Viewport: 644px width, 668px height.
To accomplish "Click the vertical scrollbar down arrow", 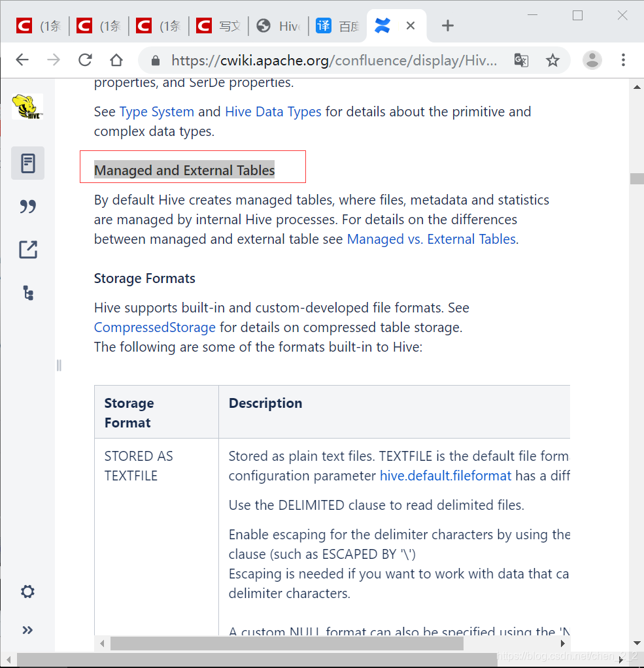I will pos(637,643).
